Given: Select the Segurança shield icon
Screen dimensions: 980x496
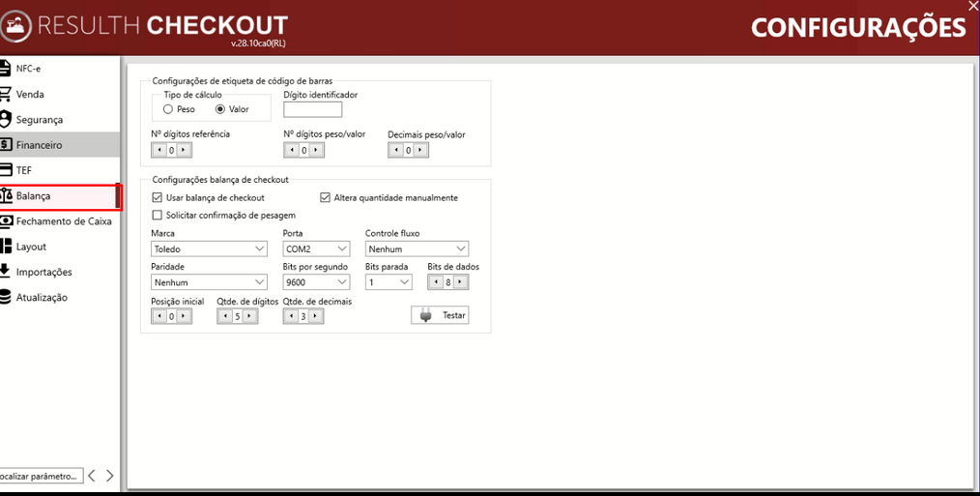Looking at the screenshot, I should (x=5, y=119).
